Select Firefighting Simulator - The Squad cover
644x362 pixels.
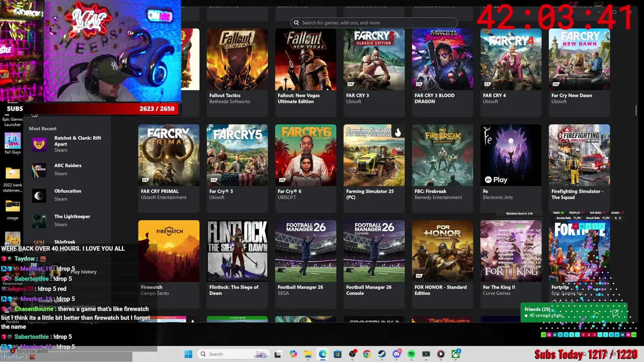579,155
